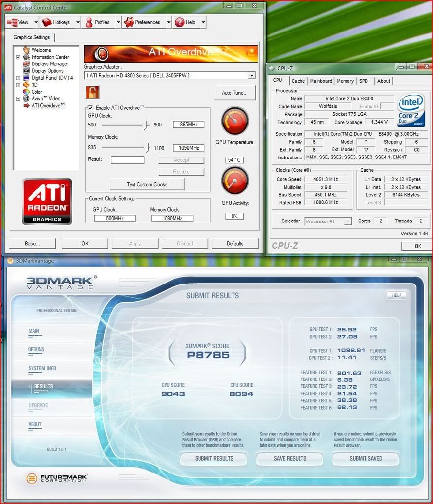Switch to the Mainboard tab in CPU-Z

pyautogui.click(x=321, y=81)
